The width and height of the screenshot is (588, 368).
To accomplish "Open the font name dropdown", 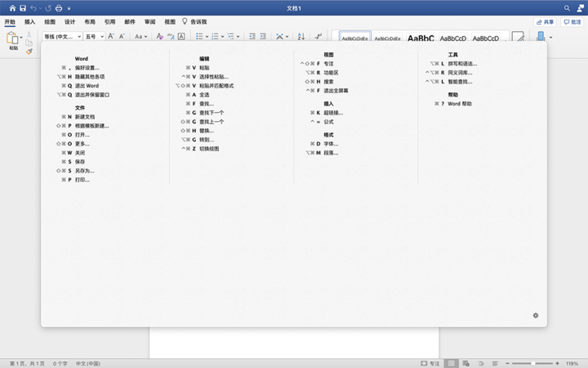I will point(61,37).
